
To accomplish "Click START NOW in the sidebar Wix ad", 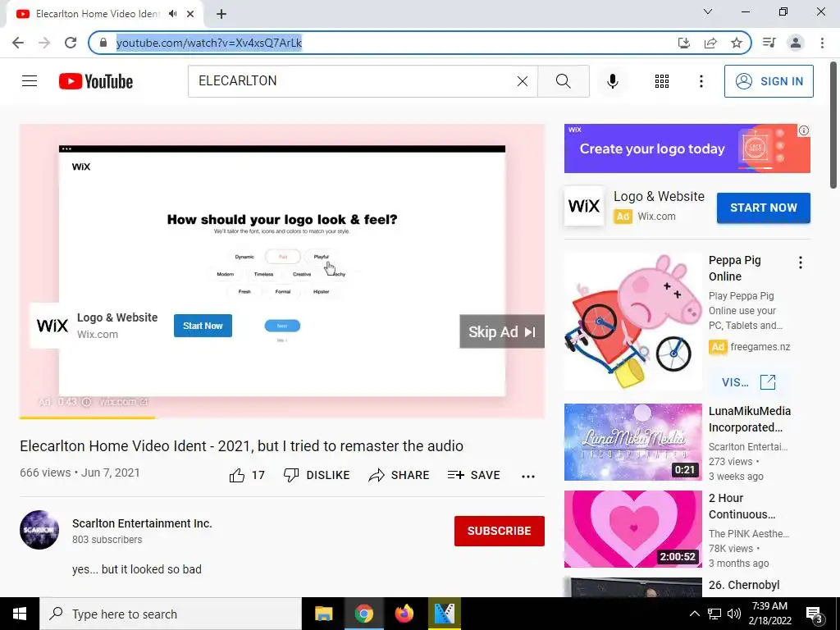I will tap(764, 208).
